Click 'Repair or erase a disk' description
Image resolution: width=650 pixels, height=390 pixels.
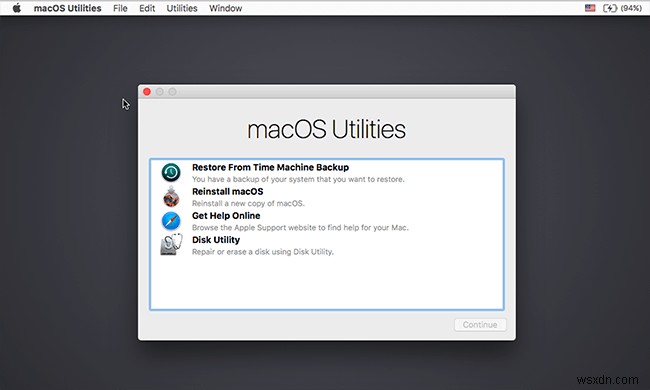pos(262,252)
